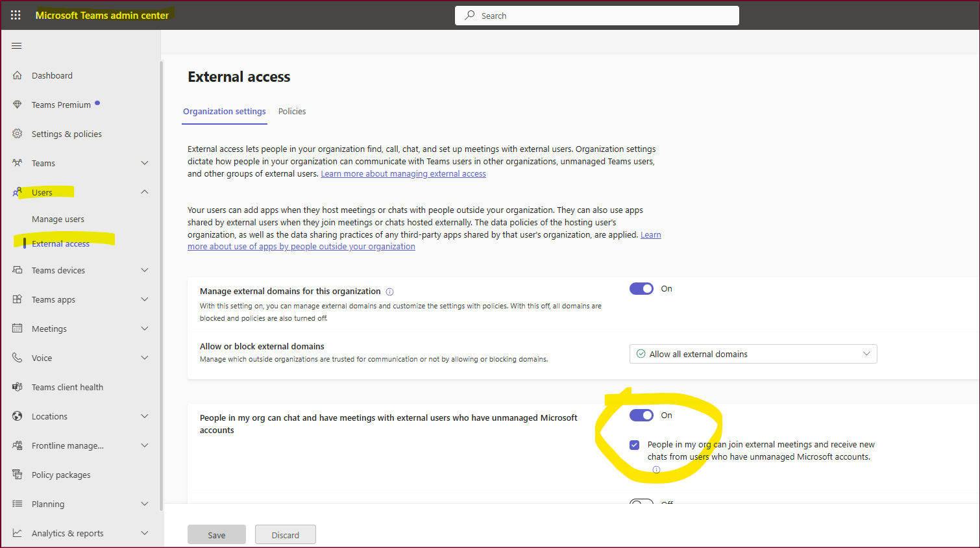
Task: Click the Locations globe icon
Action: point(18,416)
